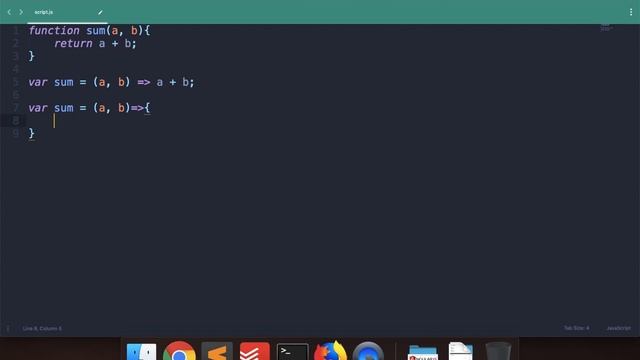Click the minimap in the editor corner

tap(607, 27)
